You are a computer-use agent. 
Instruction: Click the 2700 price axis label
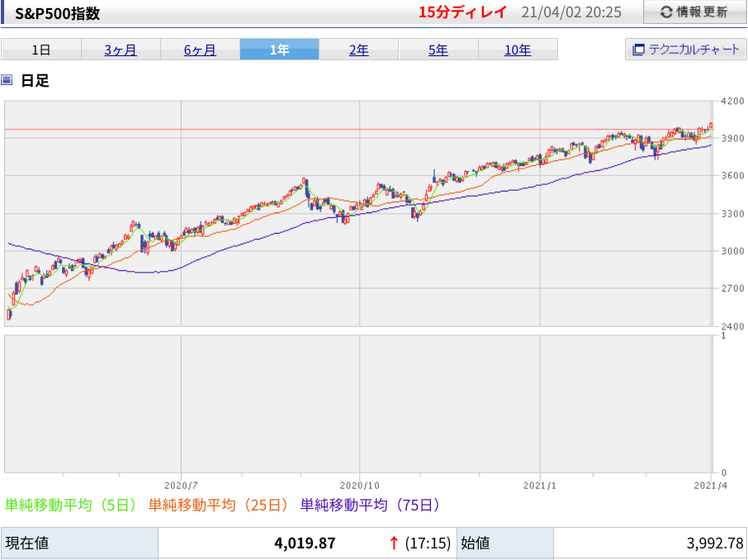pyautogui.click(x=732, y=288)
